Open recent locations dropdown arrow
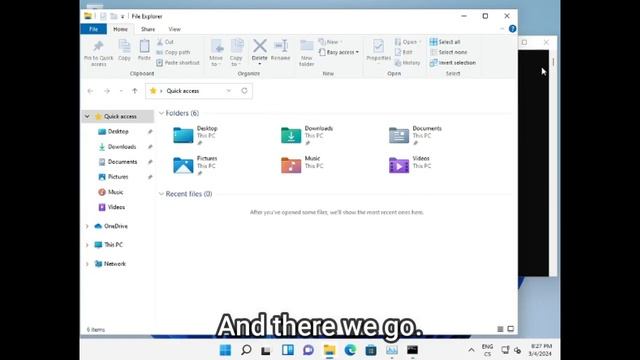The height and width of the screenshot is (360, 640). coord(121,91)
